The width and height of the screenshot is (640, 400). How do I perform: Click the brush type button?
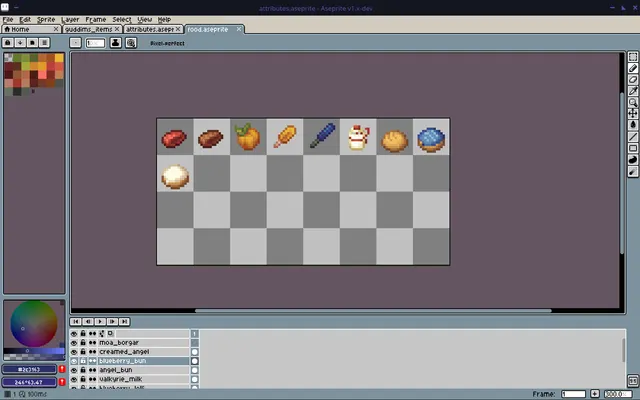pyautogui.click(x=75, y=43)
